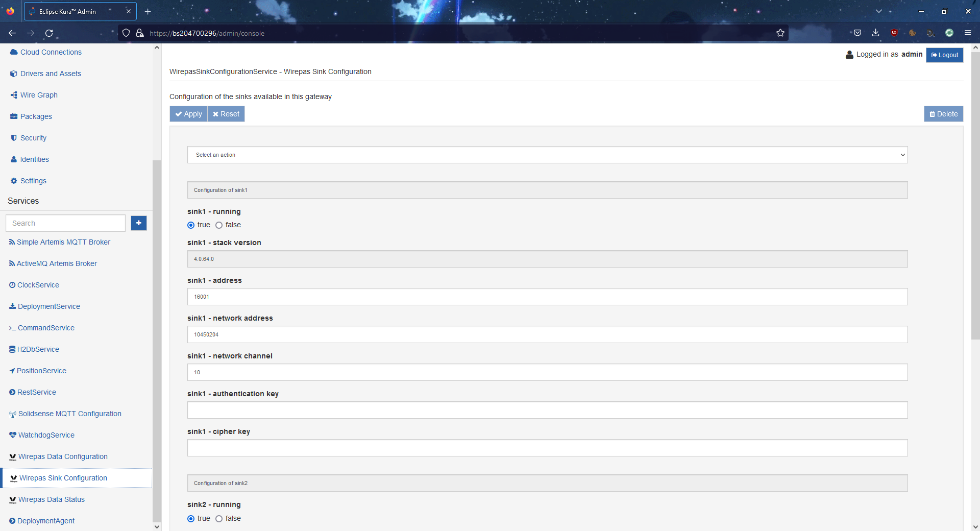Click the sink1 address input field

click(547, 297)
